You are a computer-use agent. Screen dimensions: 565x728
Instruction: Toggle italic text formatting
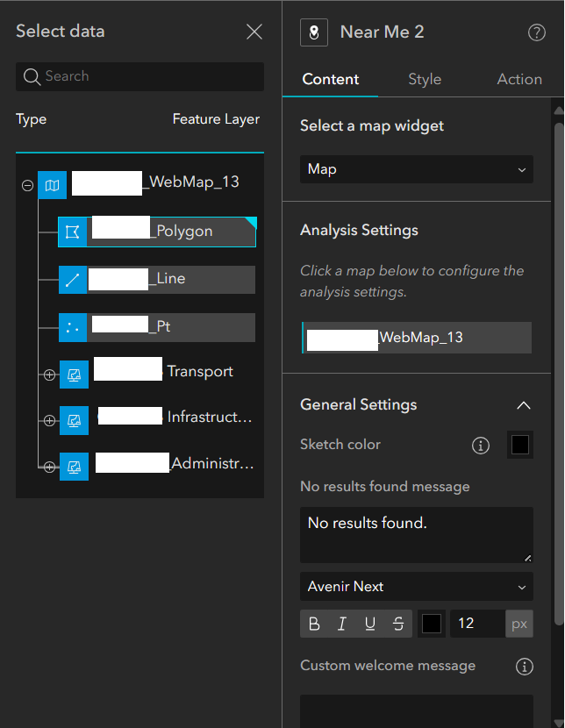click(x=342, y=624)
